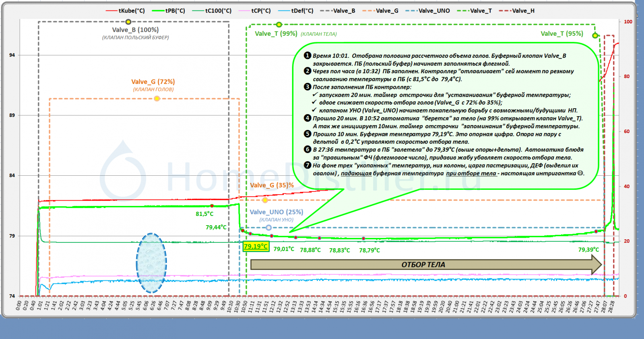Screen dimensions: 644x339
Task: Click the green marker beside Valve_T (99%)
Action: coord(279,25)
